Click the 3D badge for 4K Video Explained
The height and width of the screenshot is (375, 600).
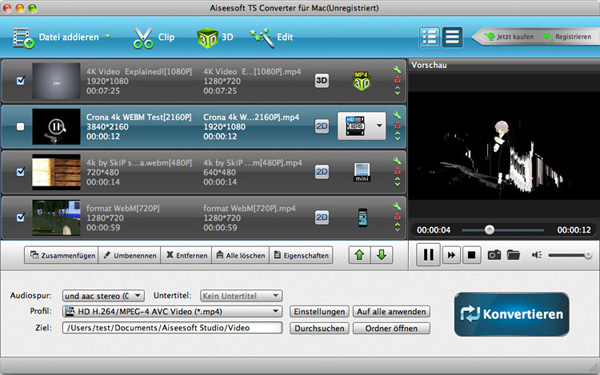coord(322,81)
